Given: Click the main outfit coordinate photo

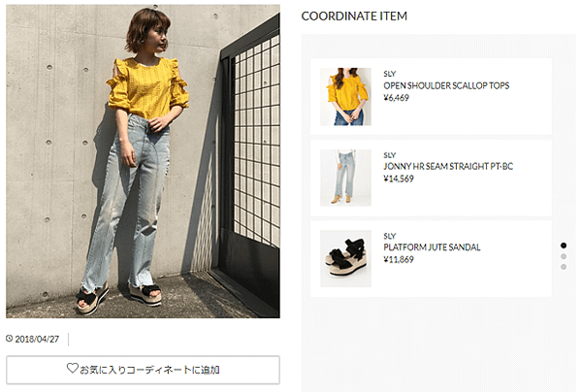Looking at the screenshot, I should 143,161.
